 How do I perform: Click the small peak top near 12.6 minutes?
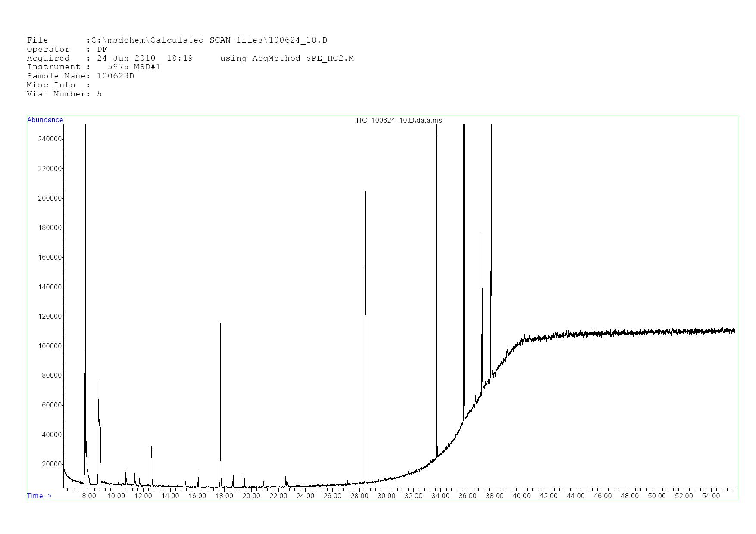151,447
